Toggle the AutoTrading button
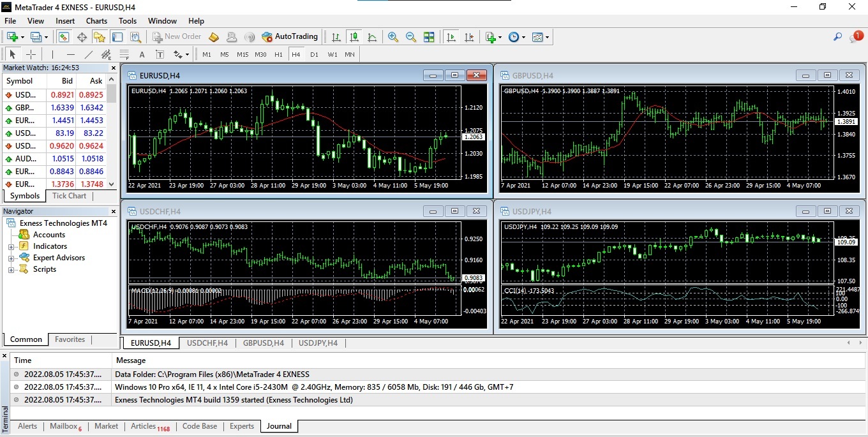The height and width of the screenshot is (437, 868). [x=290, y=37]
